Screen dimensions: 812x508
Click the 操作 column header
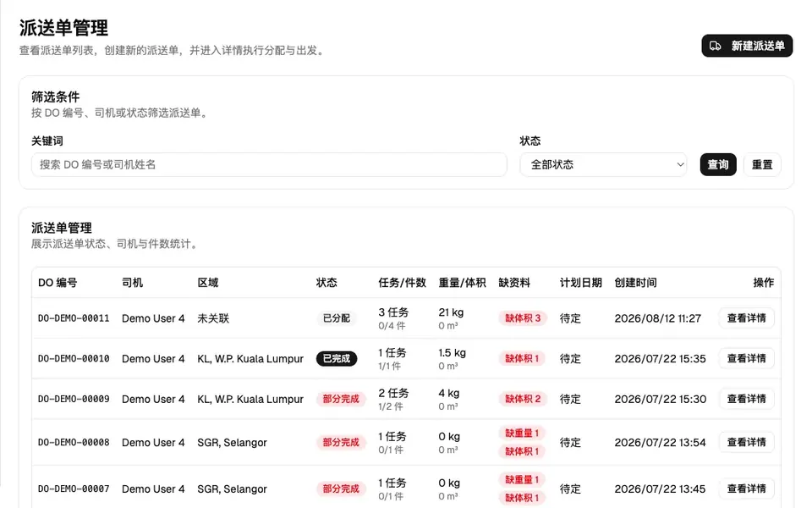(x=763, y=283)
